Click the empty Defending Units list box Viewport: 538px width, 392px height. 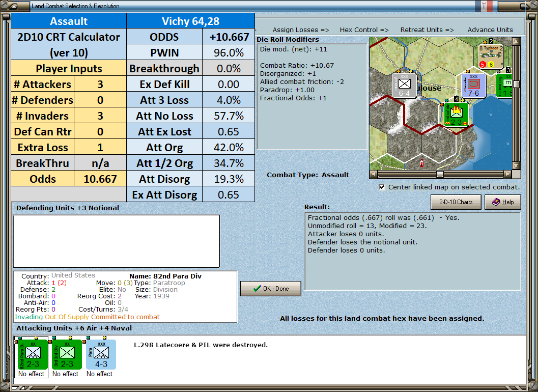[x=117, y=241]
